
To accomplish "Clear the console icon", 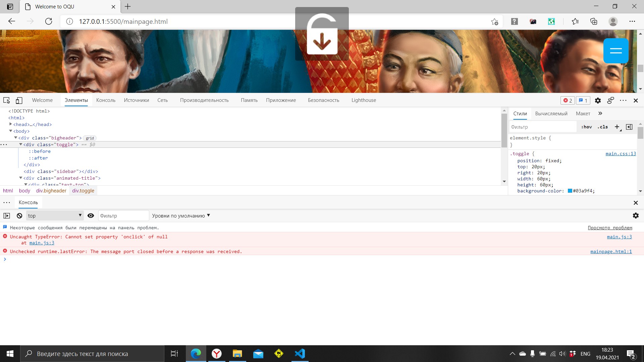I will (x=19, y=216).
